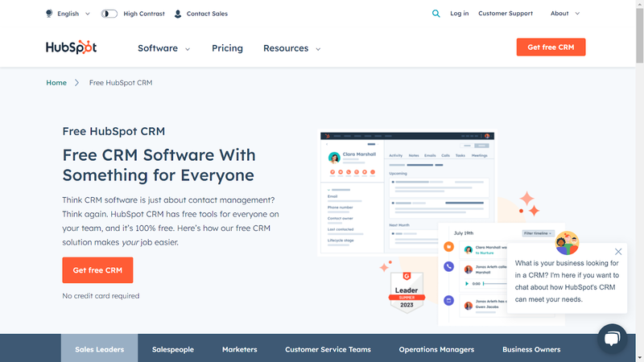Click 'Free HubSpot CRM' breadcrumb text
This screenshot has width=644, height=362.
[x=121, y=83]
